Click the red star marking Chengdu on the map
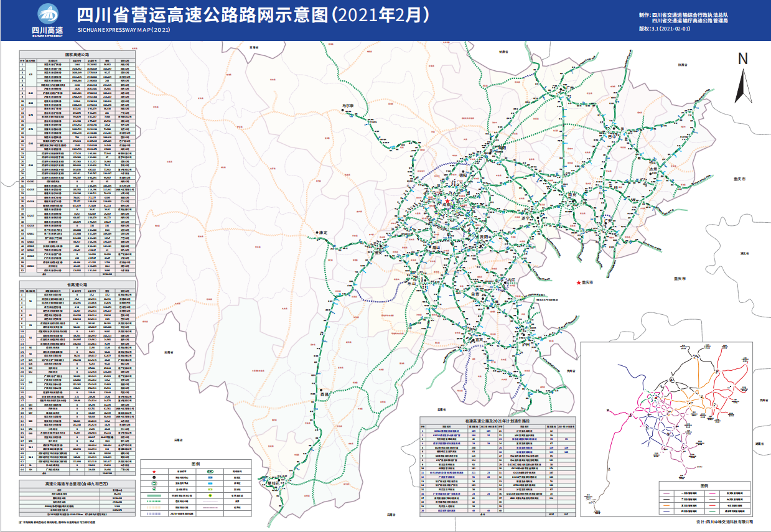This screenshot has width=771, height=532. pyautogui.click(x=447, y=202)
